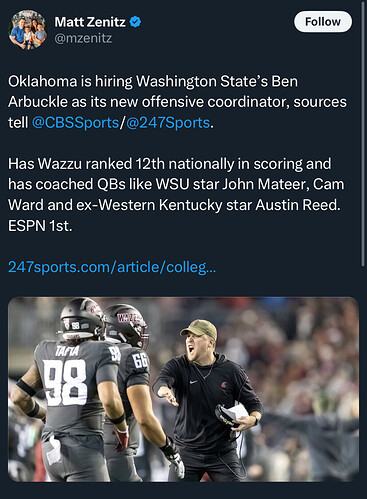Click the WSU cougar logo on the hoodie
Screen dimensions: 367x499
point(224,384)
